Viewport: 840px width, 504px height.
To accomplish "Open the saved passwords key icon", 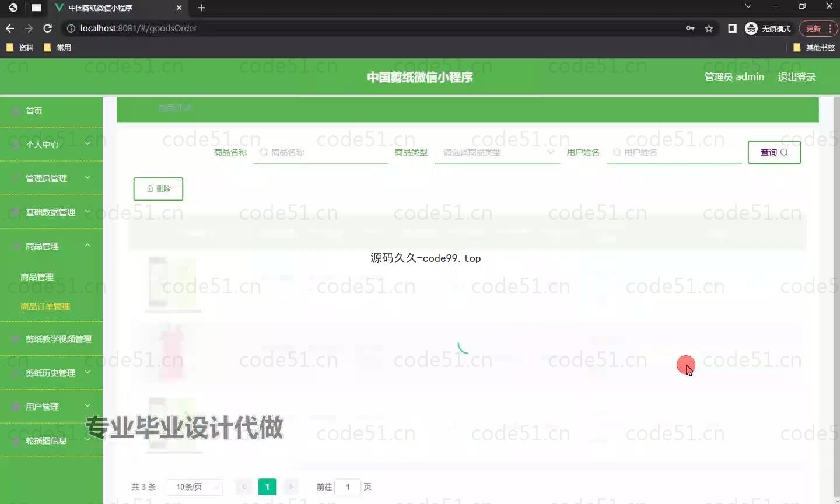I will pos(690,28).
